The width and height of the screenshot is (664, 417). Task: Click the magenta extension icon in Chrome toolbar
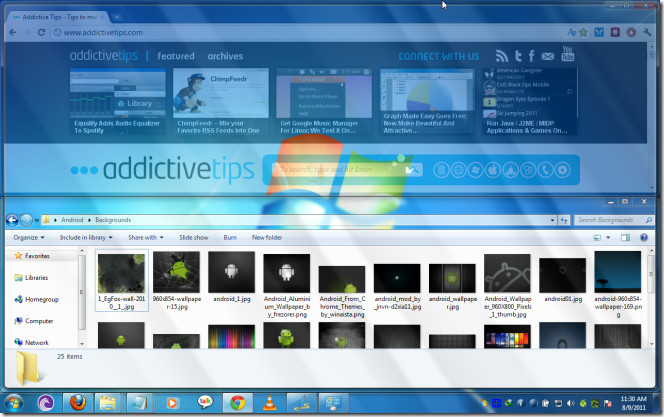point(615,32)
